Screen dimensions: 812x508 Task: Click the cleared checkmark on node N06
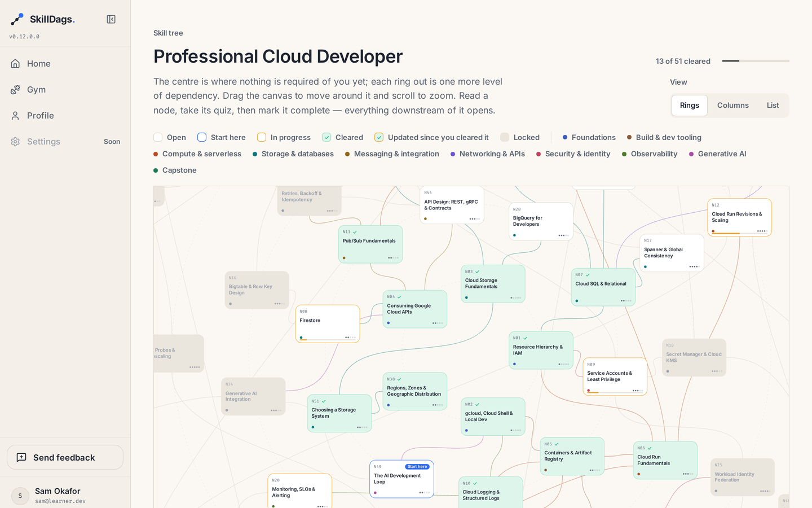650,448
